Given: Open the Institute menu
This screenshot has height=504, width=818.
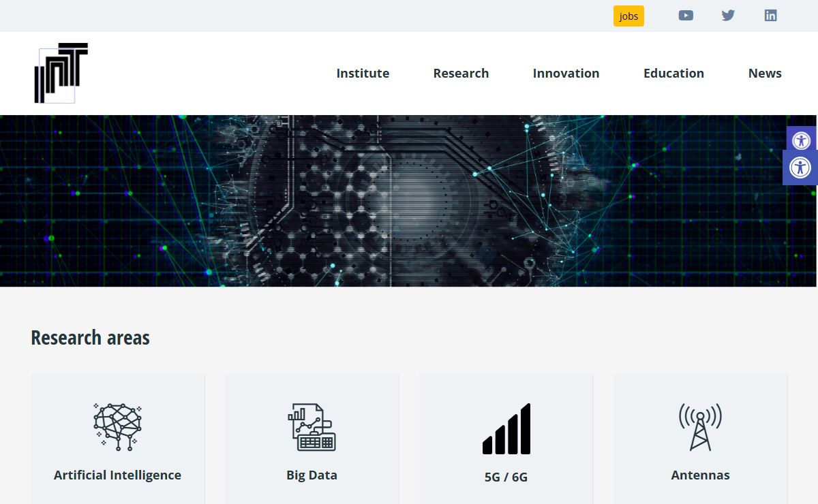Looking at the screenshot, I should click(363, 74).
